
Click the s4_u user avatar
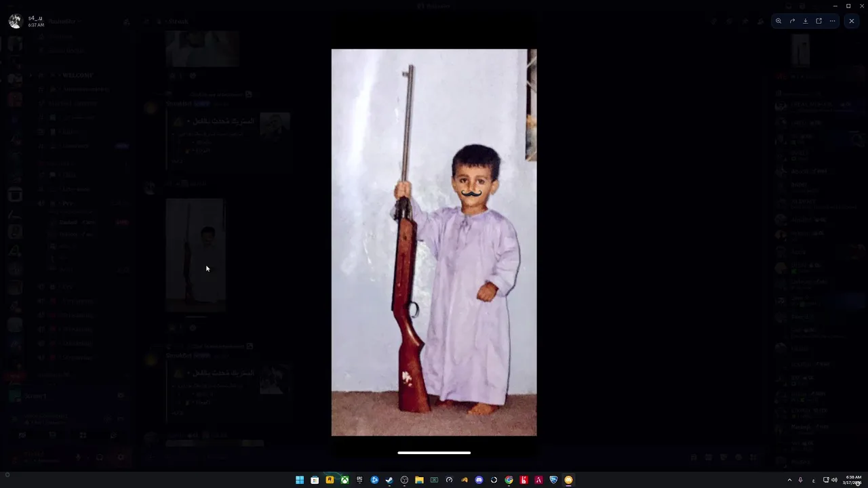(x=15, y=21)
